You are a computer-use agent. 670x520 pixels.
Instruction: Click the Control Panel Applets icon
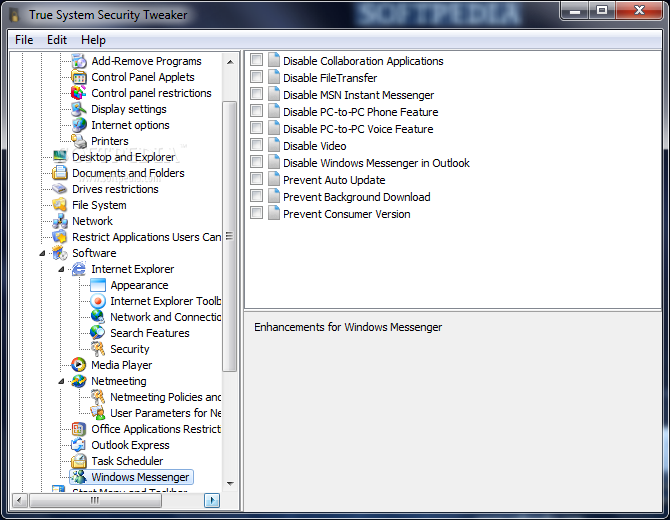(79, 77)
